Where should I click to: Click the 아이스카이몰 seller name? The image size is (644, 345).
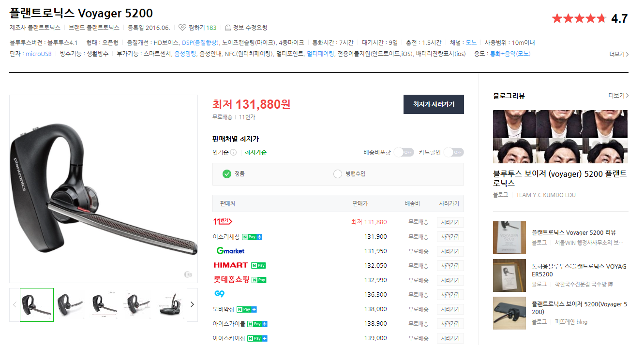point(229,324)
